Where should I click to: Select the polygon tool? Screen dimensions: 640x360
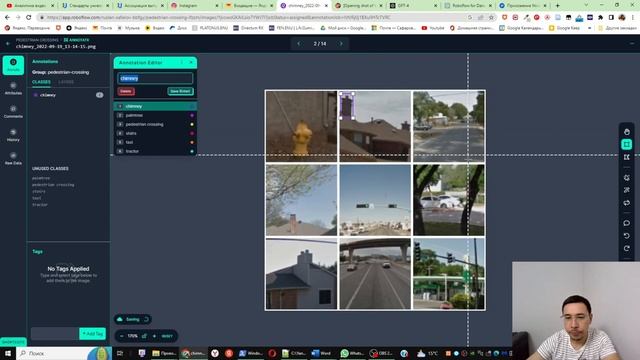click(x=627, y=157)
